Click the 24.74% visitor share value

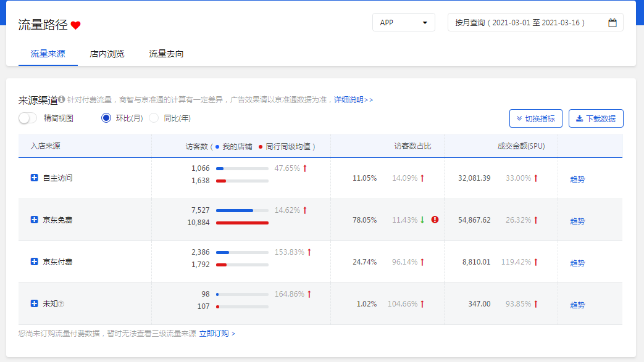pos(365,262)
